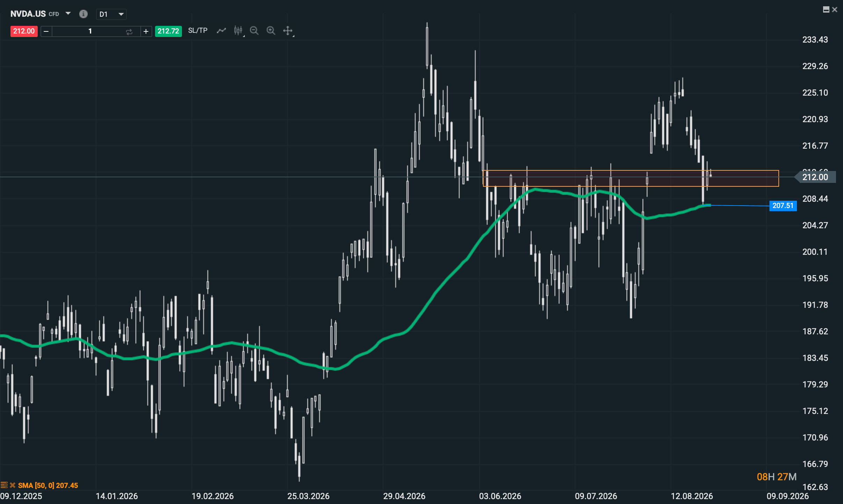The width and height of the screenshot is (843, 504).
Task: Open SMA indicator settings list icon
Action: click(4, 485)
